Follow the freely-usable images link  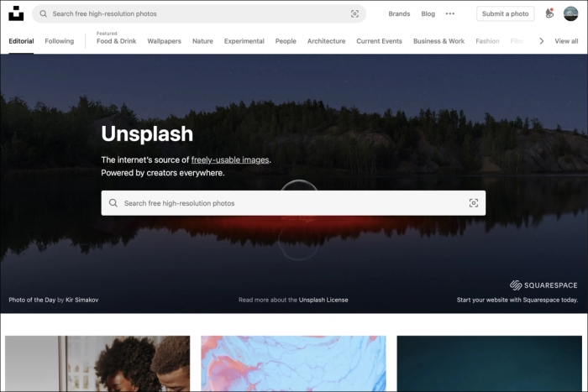pos(230,160)
